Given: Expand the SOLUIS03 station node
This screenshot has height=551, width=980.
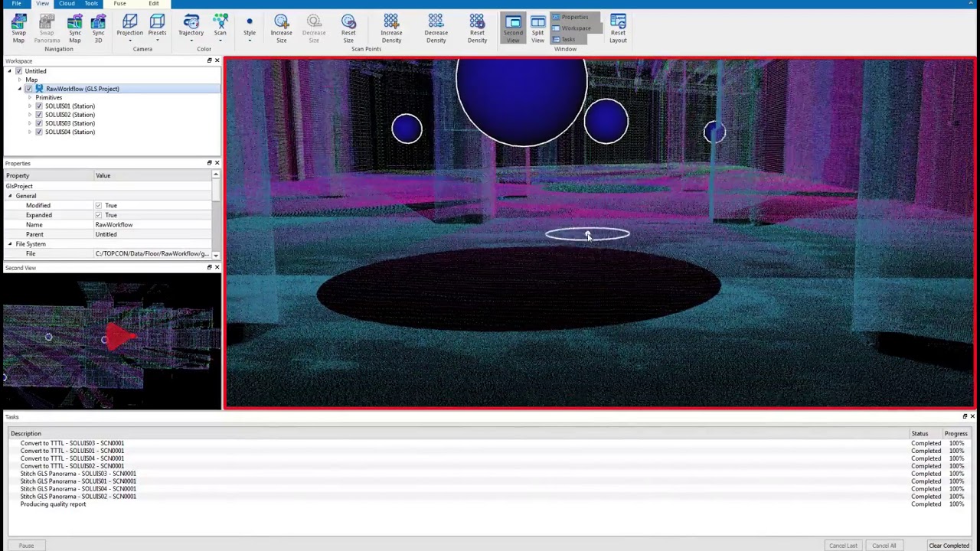Looking at the screenshot, I should tap(29, 123).
